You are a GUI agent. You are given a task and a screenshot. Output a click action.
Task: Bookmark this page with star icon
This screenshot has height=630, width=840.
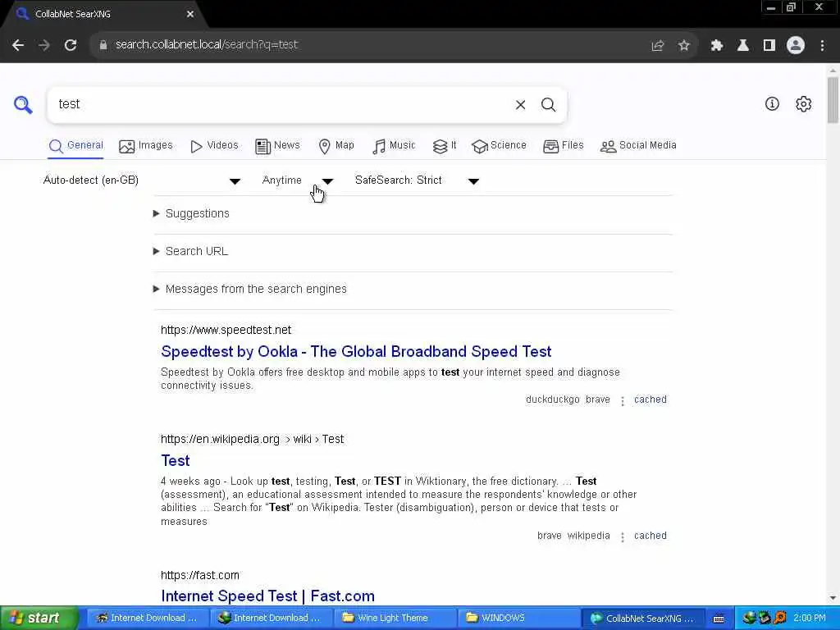click(x=684, y=46)
